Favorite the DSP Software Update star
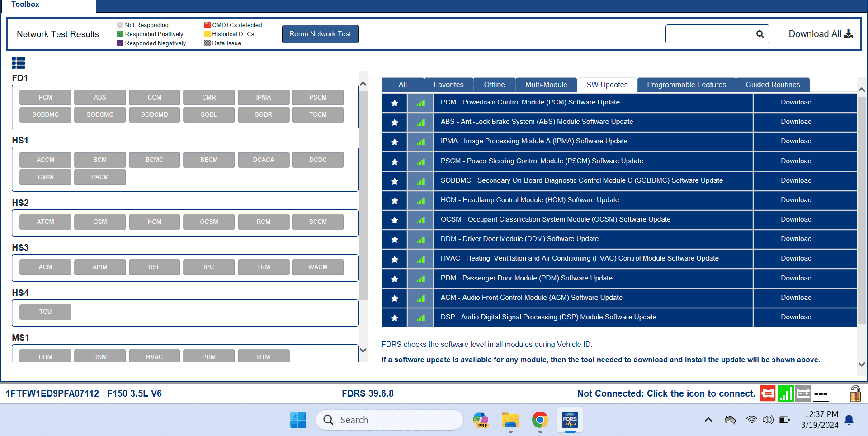This screenshot has height=436, width=868. tap(395, 318)
